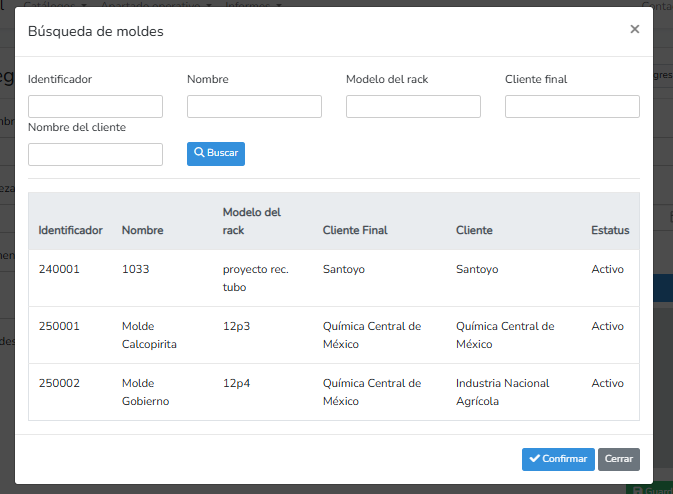This screenshot has width=673, height=494.
Task: Close the Búsqueda de moldes dialog
Action: (634, 30)
